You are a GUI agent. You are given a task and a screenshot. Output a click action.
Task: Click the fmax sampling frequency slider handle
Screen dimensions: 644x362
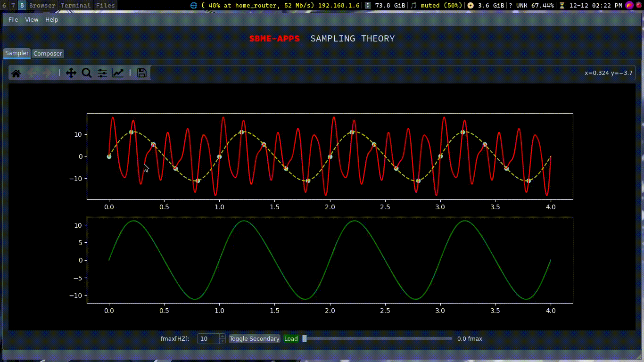(305, 338)
